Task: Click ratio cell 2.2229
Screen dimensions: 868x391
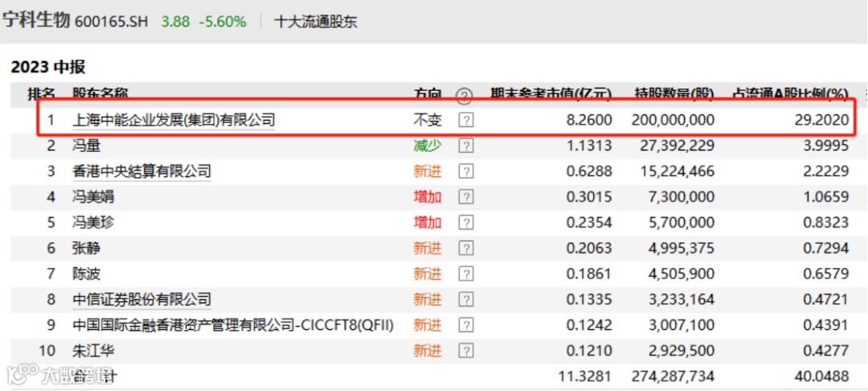Action: (x=825, y=171)
